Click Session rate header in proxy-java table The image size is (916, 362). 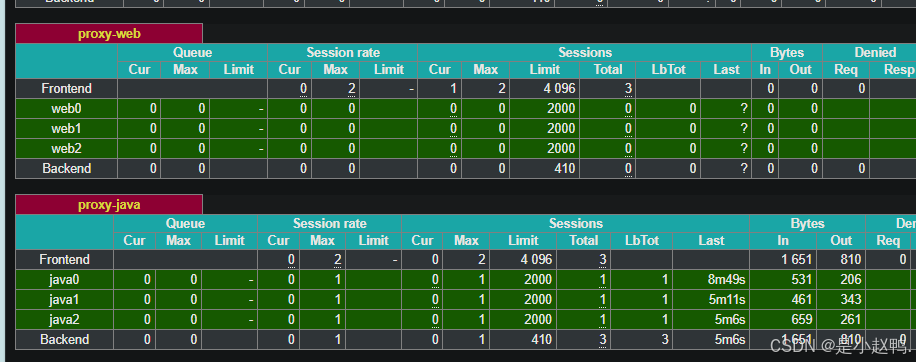tap(329, 224)
